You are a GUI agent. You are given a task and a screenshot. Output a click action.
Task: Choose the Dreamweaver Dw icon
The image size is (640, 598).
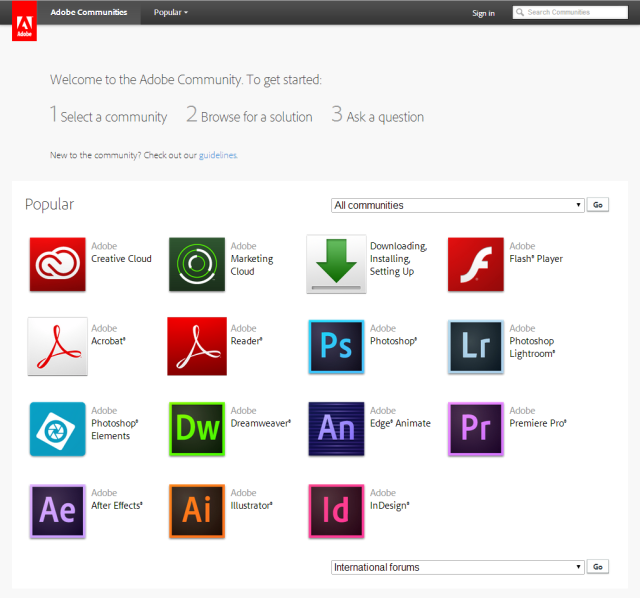pos(197,429)
